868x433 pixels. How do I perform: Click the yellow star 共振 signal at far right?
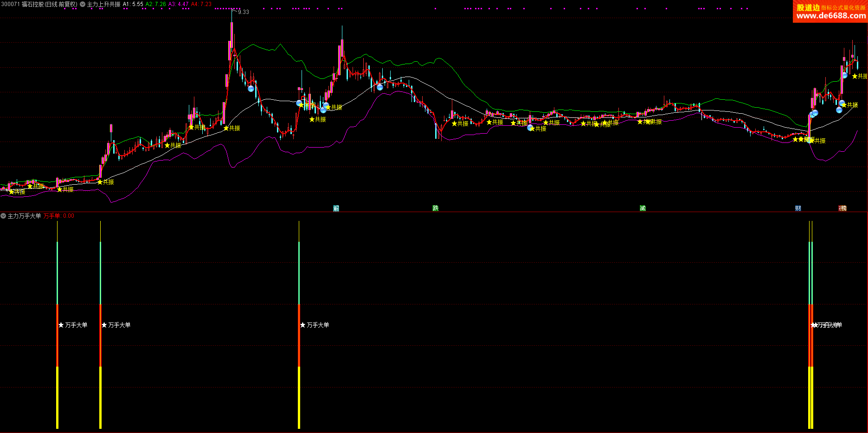click(x=855, y=76)
